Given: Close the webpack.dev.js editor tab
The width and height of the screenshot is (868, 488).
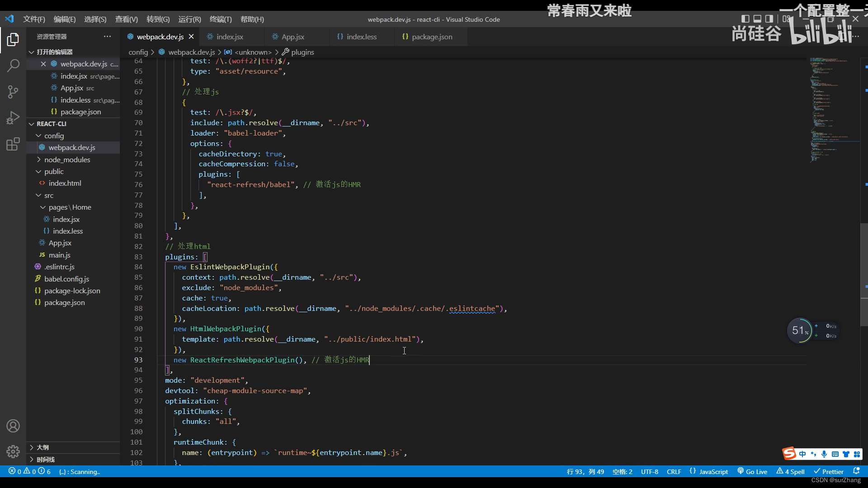Looking at the screenshot, I should coord(191,37).
